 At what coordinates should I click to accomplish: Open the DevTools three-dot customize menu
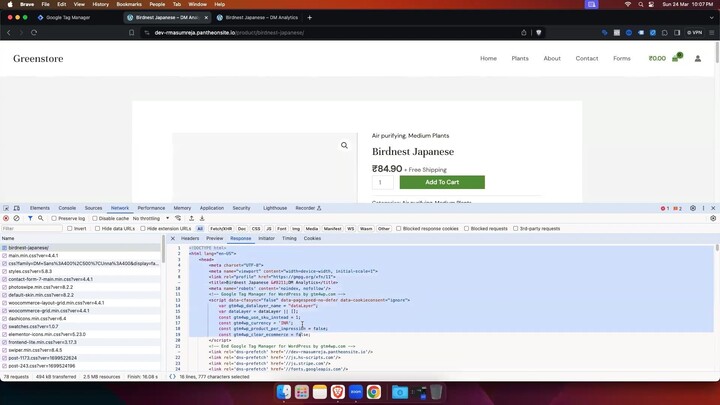703,208
